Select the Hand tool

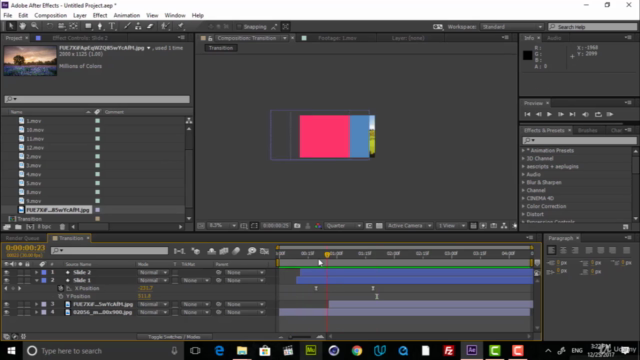(x=22, y=27)
